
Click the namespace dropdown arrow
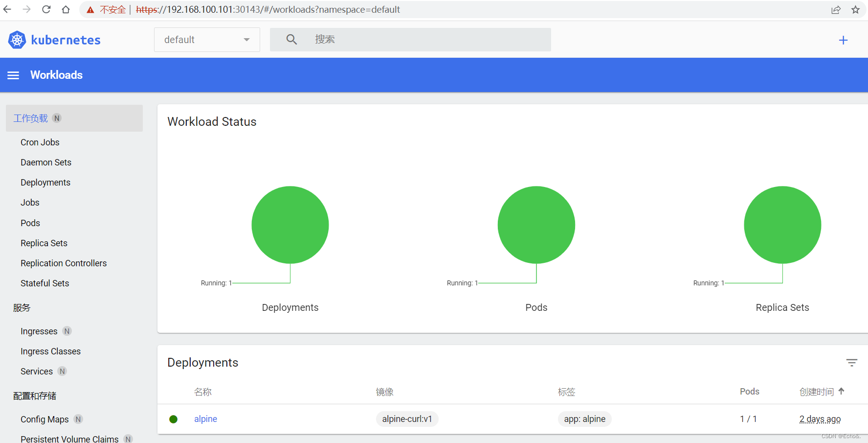click(x=246, y=40)
